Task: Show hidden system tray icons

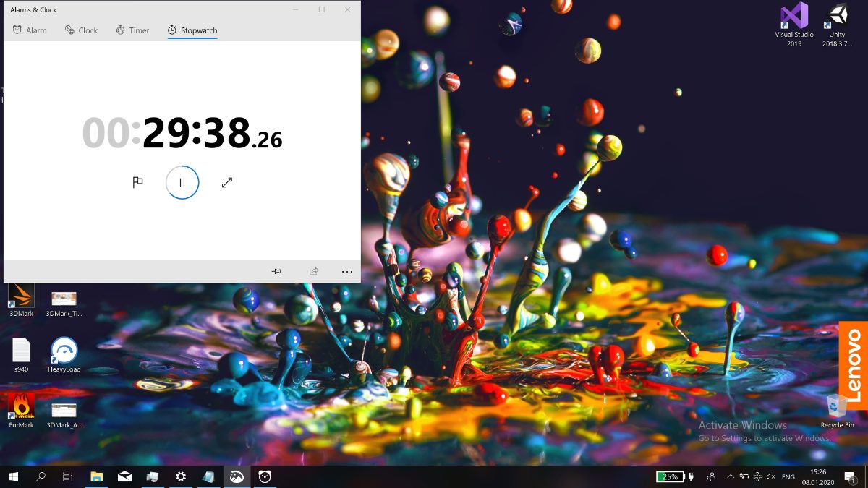Action: click(730, 476)
